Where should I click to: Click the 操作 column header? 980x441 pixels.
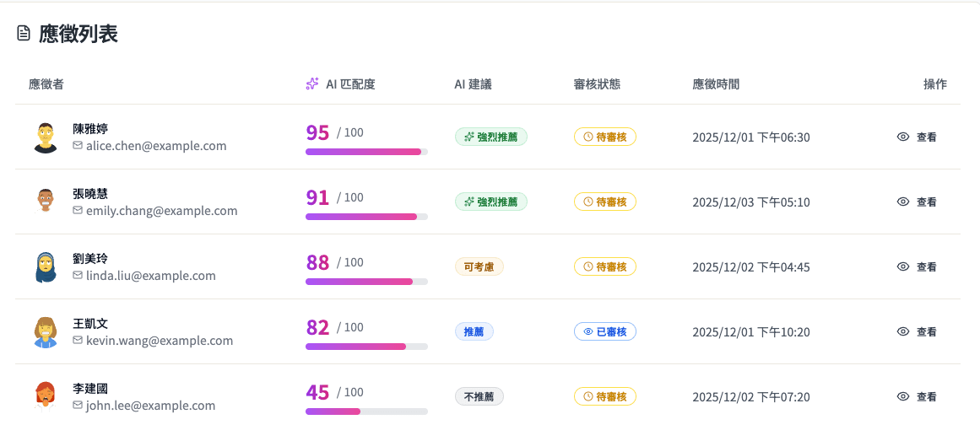(x=935, y=84)
